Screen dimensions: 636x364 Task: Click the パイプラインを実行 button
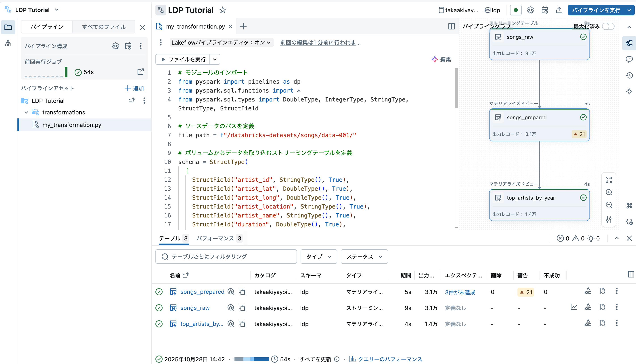pyautogui.click(x=596, y=10)
